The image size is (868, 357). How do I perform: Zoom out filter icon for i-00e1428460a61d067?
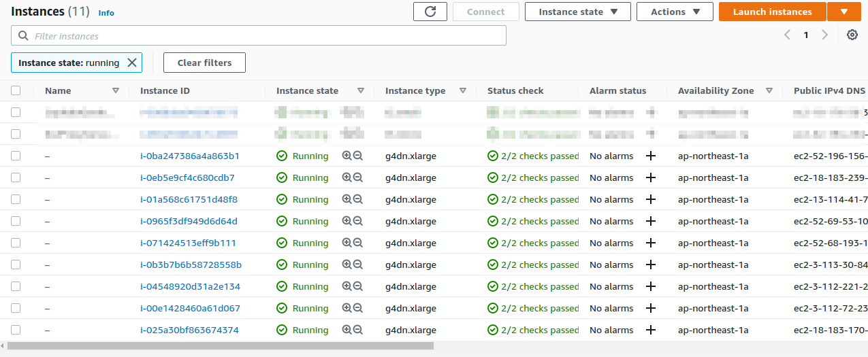[358, 308]
